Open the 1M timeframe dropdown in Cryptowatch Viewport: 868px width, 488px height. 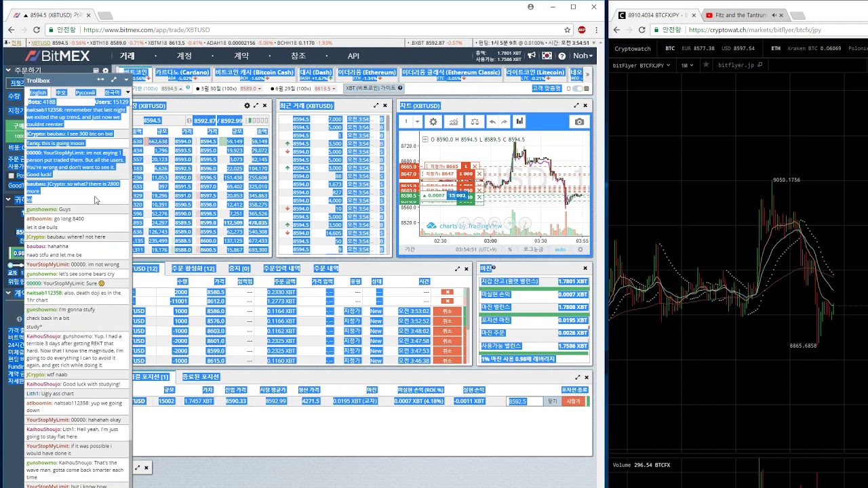pos(687,65)
